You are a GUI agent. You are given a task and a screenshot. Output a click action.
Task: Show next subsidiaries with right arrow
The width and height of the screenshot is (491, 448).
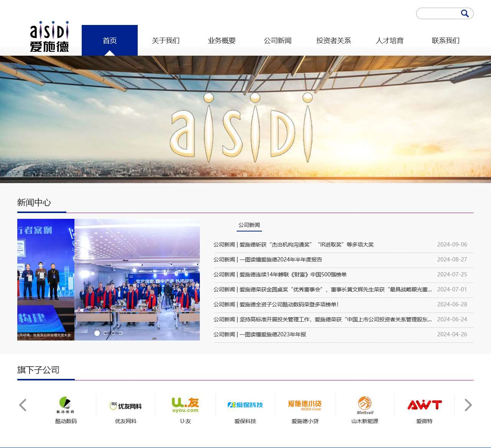coord(468,405)
